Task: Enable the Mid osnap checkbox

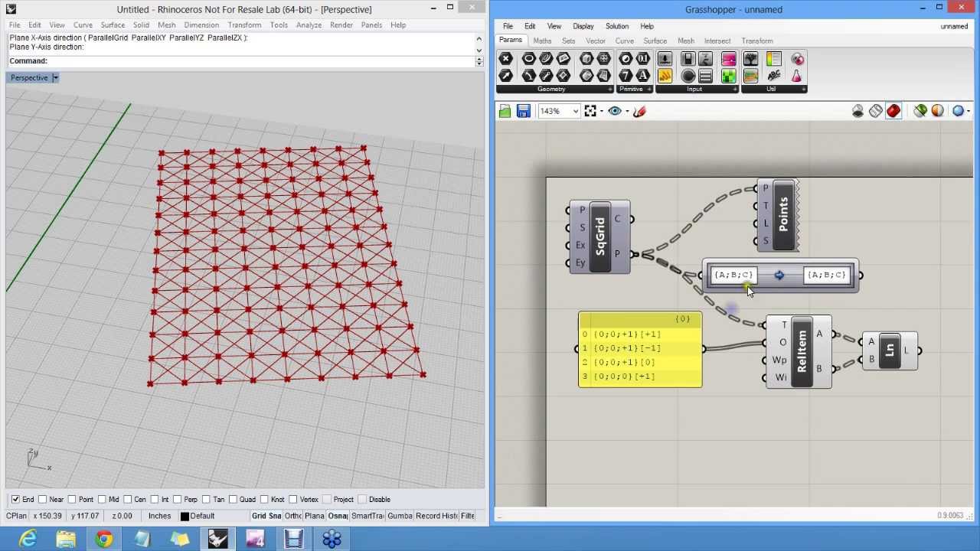Action: pyautogui.click(x=103, y=500)
